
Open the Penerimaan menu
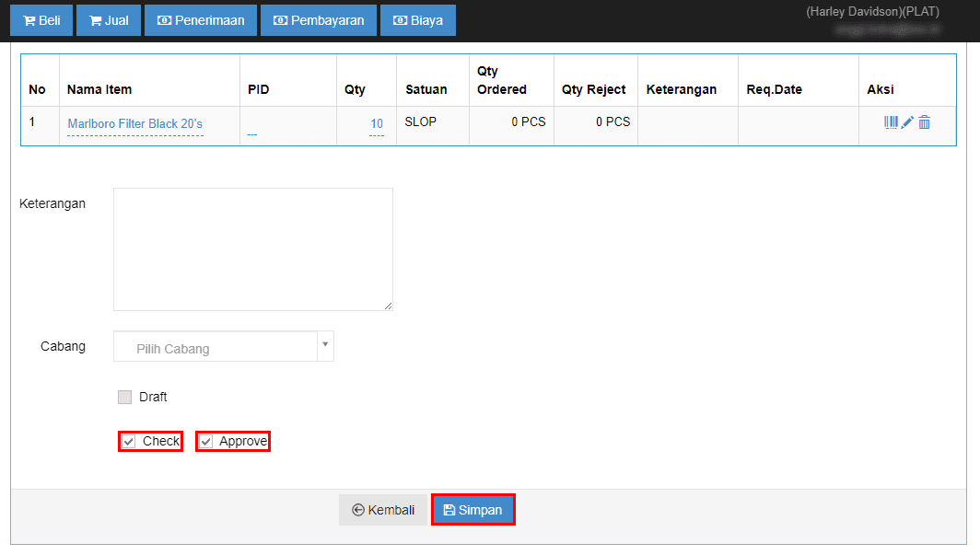tap(201, 20)
